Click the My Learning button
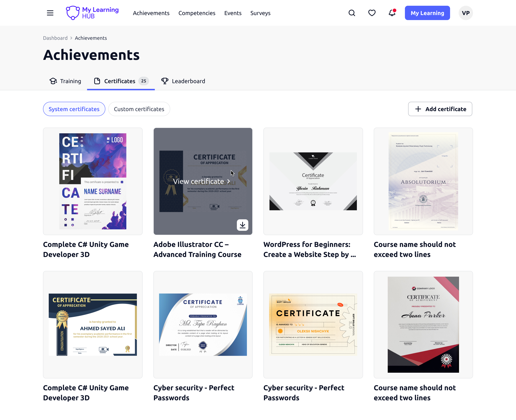The height and width of the screenshot is (420, 516). [427, 13]
